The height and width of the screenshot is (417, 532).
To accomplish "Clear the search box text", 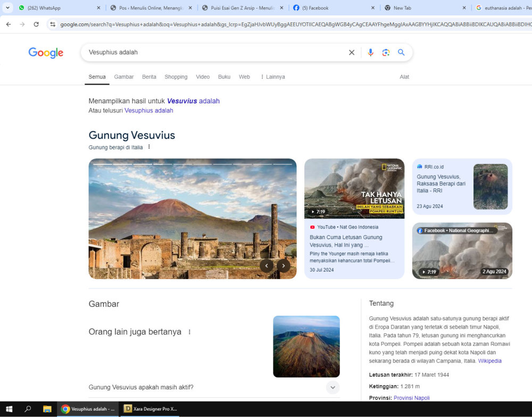I will (352, 52).
